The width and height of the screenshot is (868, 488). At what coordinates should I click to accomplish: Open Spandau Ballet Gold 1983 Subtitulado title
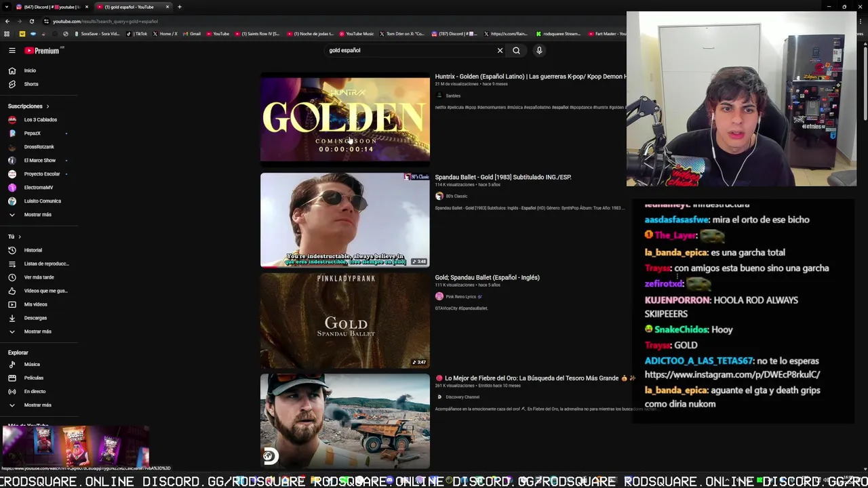pyautogui.click(x=503, y=178)
